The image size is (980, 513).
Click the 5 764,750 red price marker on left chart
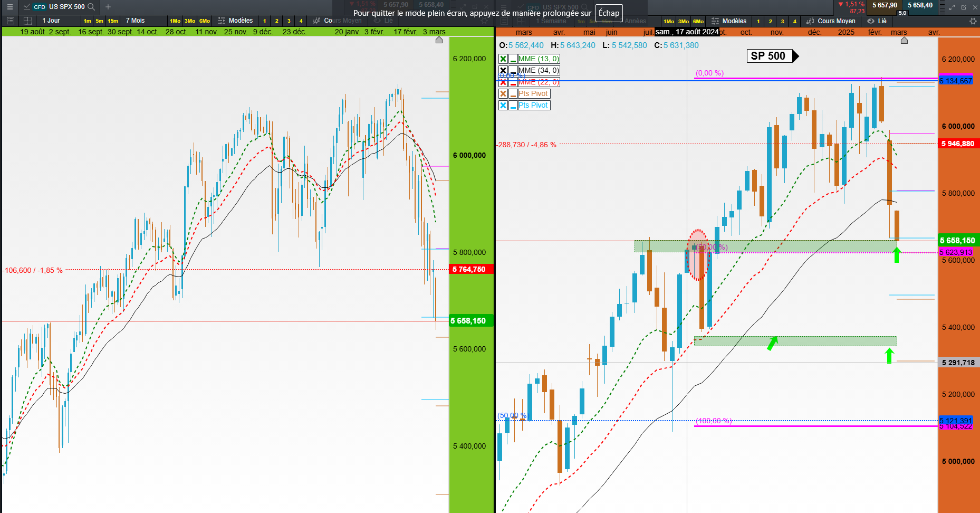point(471,269)
